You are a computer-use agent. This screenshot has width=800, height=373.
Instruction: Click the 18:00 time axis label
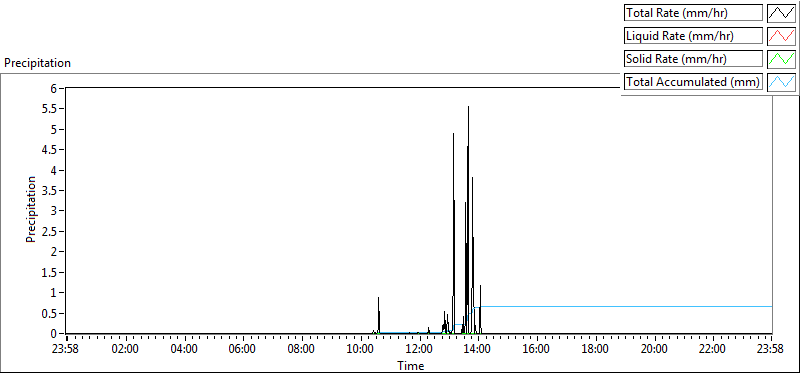pyautogui.click(x=595, y=350)
